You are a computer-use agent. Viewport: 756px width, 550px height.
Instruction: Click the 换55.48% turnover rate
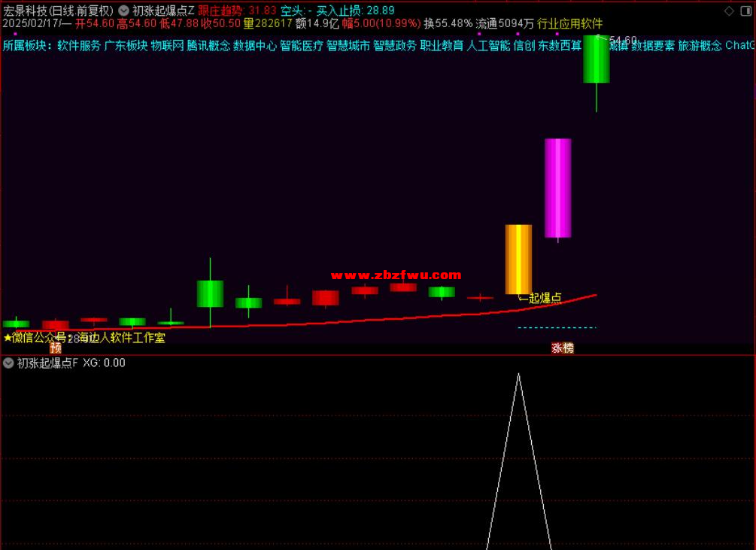click(448, 23)
